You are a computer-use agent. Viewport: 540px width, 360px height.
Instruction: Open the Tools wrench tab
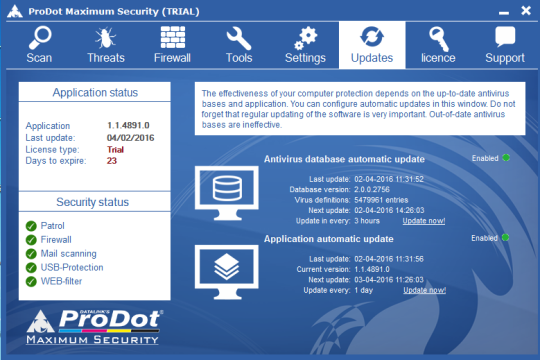coord(239,45)
